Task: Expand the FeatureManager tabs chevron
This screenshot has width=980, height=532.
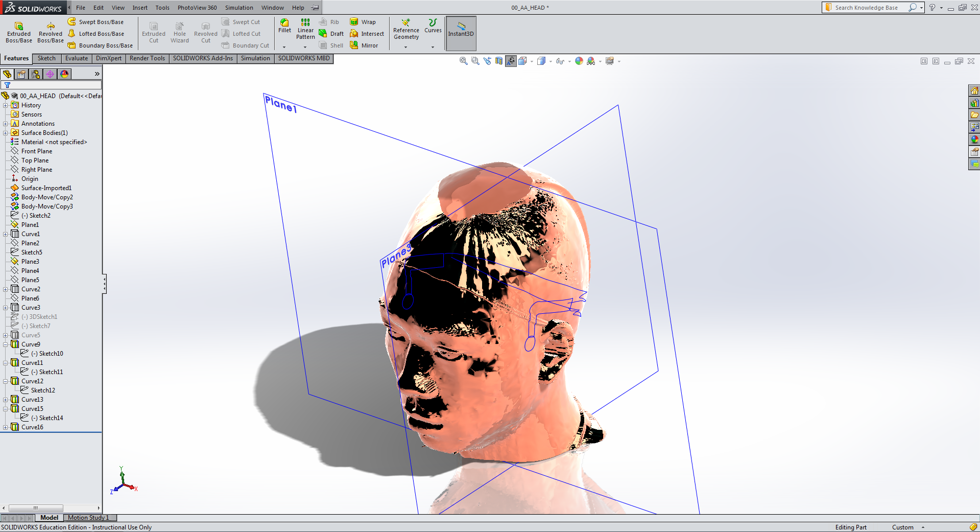Action: click(x=97, y=74)
